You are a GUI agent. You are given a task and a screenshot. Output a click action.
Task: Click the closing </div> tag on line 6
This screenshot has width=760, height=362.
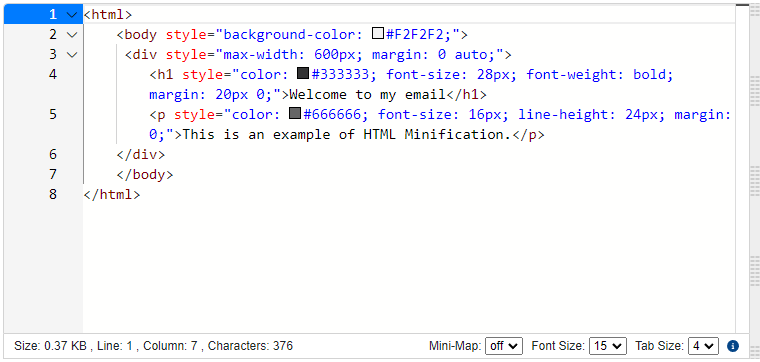point(141,155)
